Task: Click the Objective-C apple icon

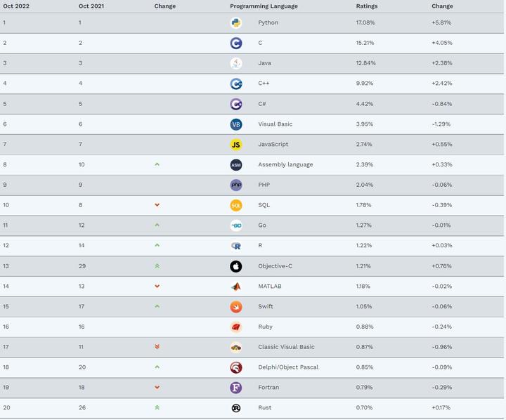Action: pos(236,266)
